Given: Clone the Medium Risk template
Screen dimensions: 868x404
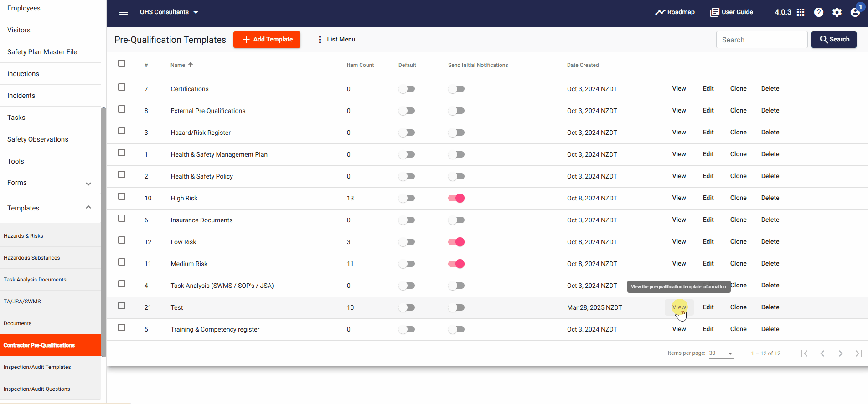Looking at the screenshot, I should click(x=738, y=264).
